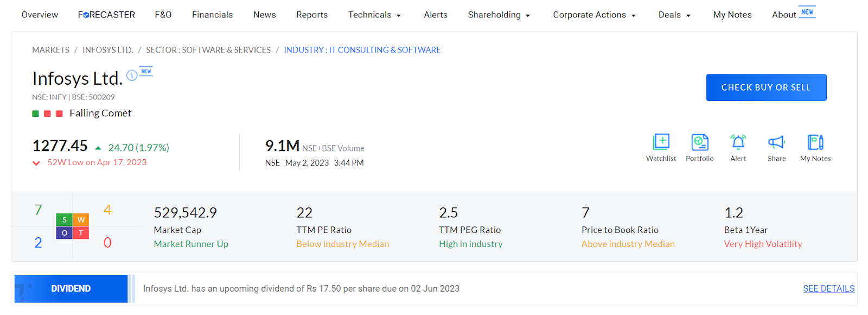Click SEE DETAILS dividend link
Image resolution: width=868 pixels, height=315 pixels.
828,289
